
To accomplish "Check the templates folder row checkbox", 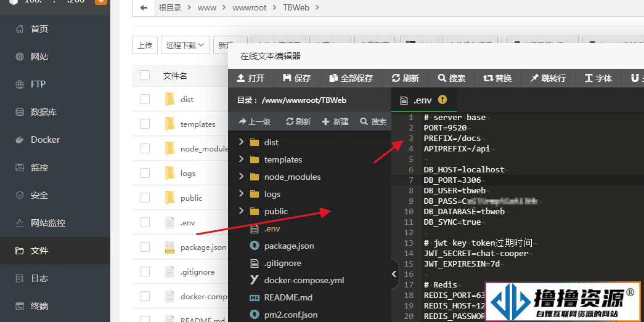I will coord(145,124).
